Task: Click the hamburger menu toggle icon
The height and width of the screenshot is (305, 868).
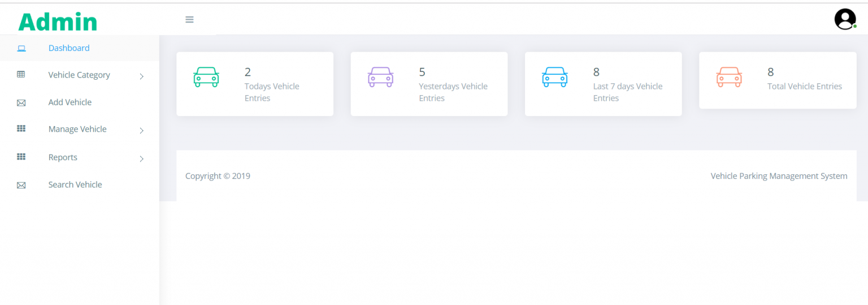Action: point(189,20)
